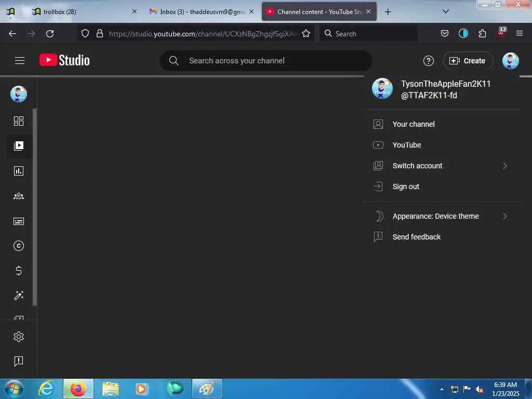Open the Settings gear in sidebar

tap(19, 337)
